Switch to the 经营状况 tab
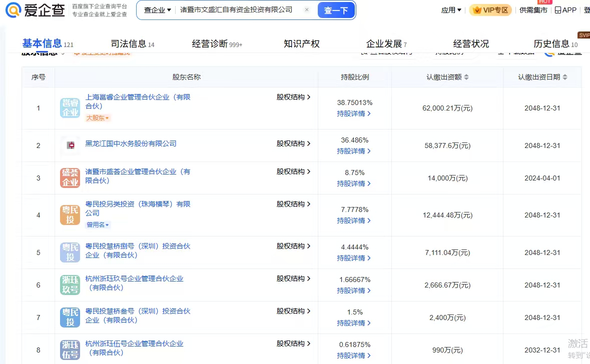 coord(471,44)
